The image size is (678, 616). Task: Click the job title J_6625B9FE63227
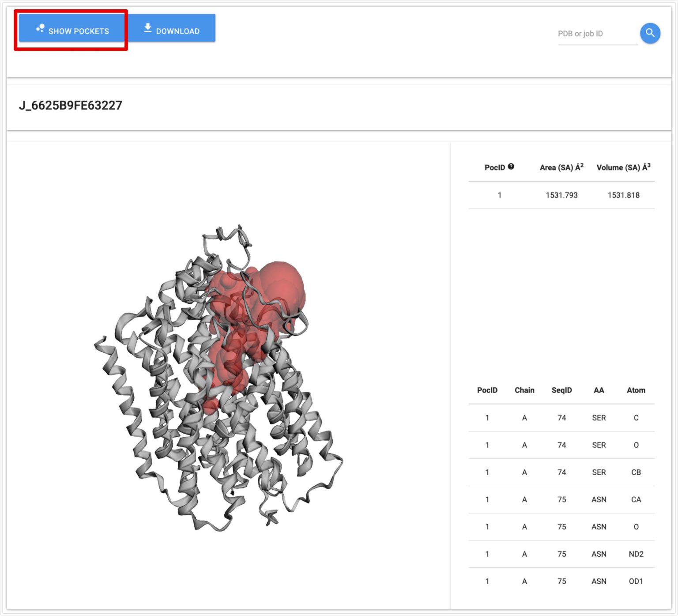[72, 105]
